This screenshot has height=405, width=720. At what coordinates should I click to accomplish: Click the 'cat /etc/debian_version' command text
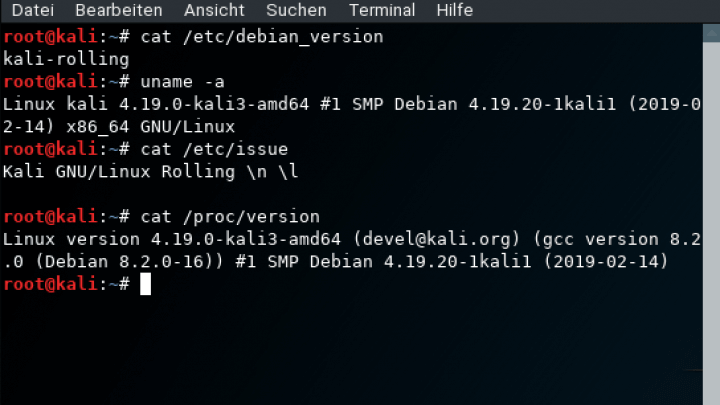262,37
